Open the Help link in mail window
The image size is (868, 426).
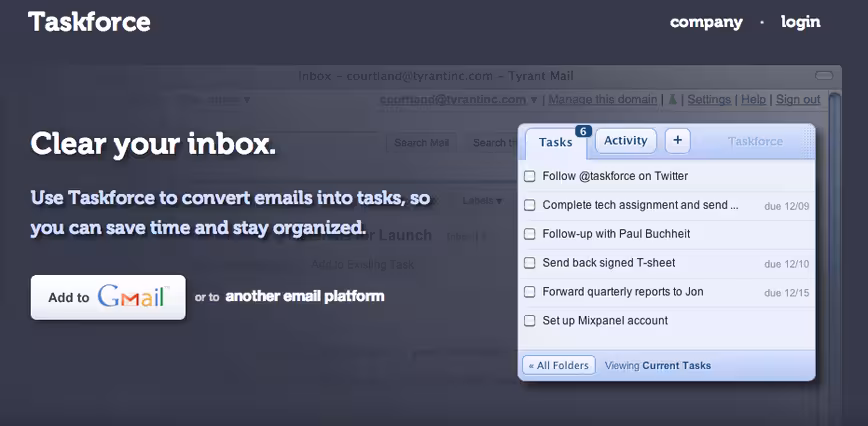pos(753,100)
